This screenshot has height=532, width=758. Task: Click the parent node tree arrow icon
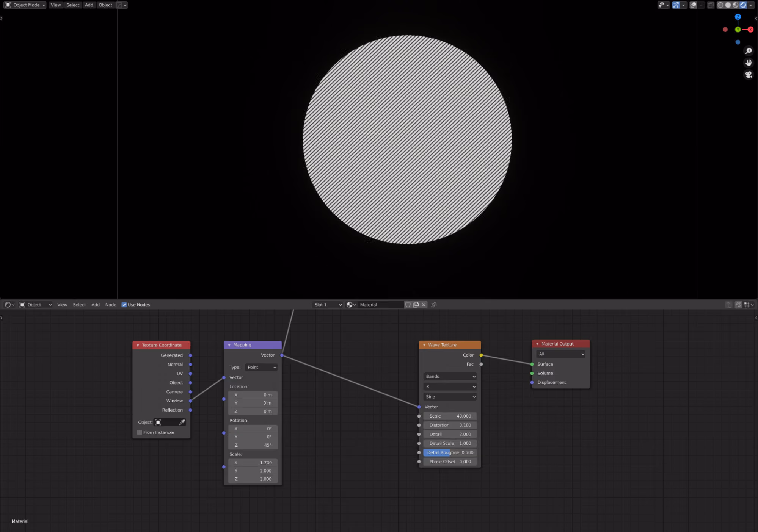(x=728, y=305)
